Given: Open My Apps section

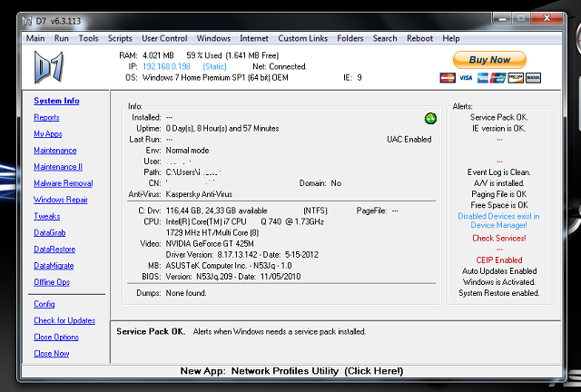Looking at the screenshot, I should pyautogui.click(x=48, y=133).
